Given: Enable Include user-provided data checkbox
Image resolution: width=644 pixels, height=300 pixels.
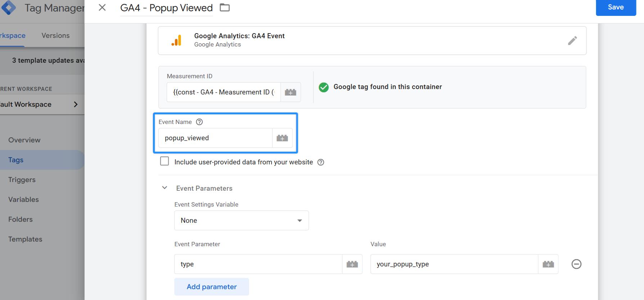Looking at the screenshot, I should 165,161.
